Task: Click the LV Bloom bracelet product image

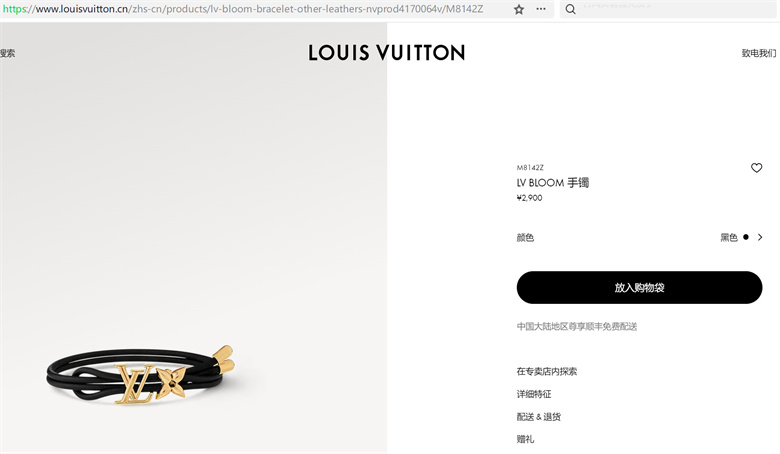Action: tap(141, 374)
